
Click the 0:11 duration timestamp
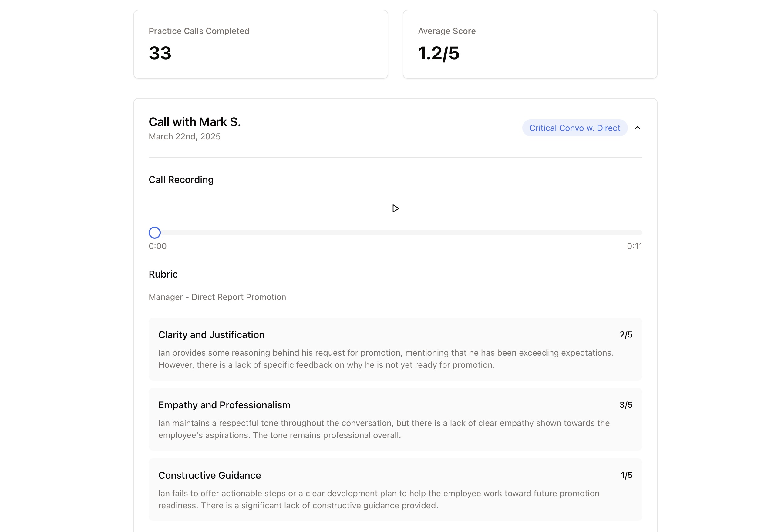pyautogui.click(x=634, y=246)
